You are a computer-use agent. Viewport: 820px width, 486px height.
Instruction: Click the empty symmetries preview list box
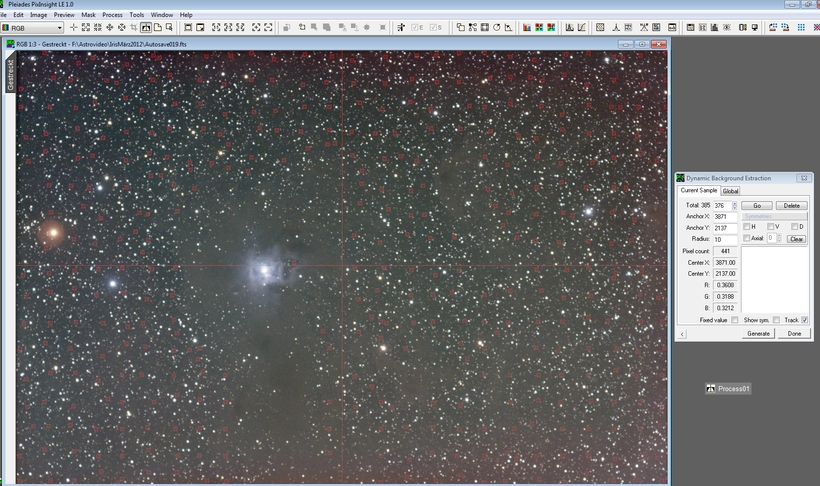[x=774, y=280]
